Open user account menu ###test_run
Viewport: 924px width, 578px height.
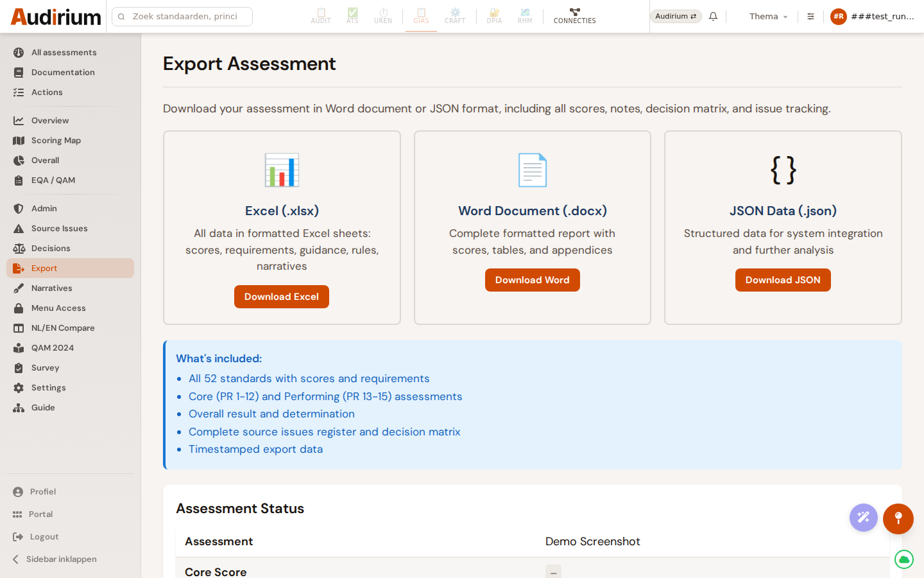click(x=873, y=16)
